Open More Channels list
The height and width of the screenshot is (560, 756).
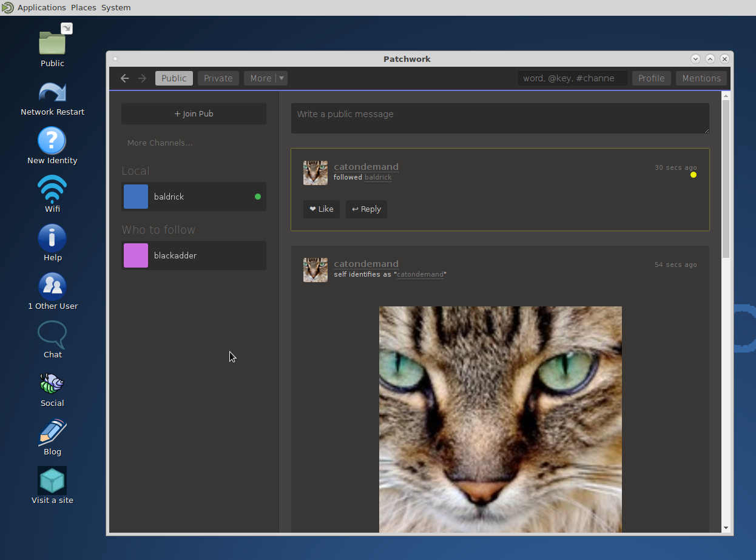[x=160, y=143]
